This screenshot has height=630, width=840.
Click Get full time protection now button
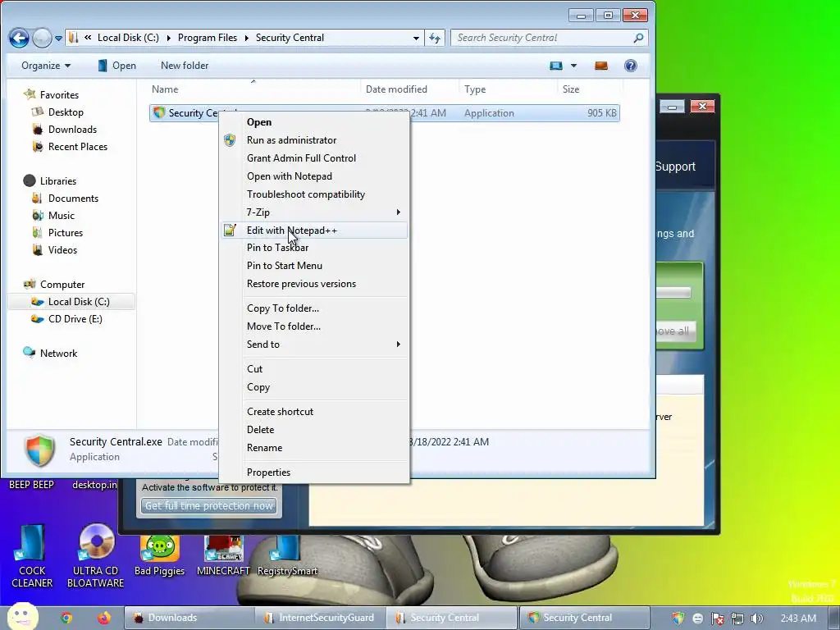pyautogui.click(x=209, y=505)
